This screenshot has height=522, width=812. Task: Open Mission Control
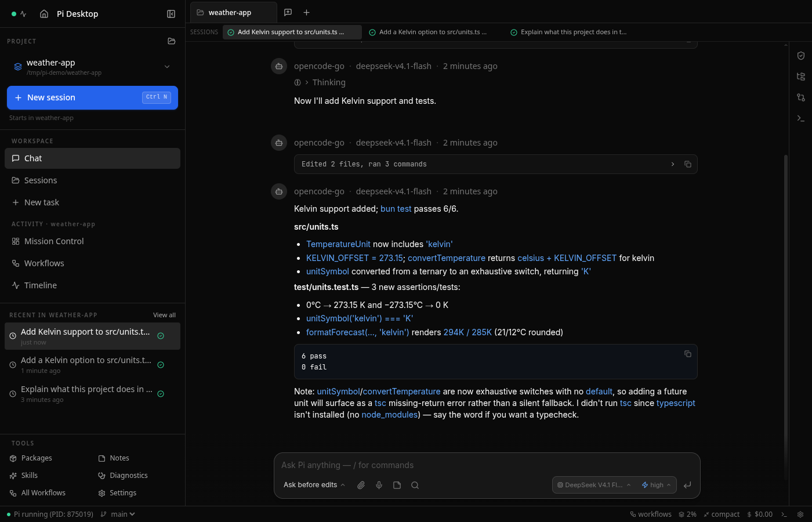coord(92,241)
